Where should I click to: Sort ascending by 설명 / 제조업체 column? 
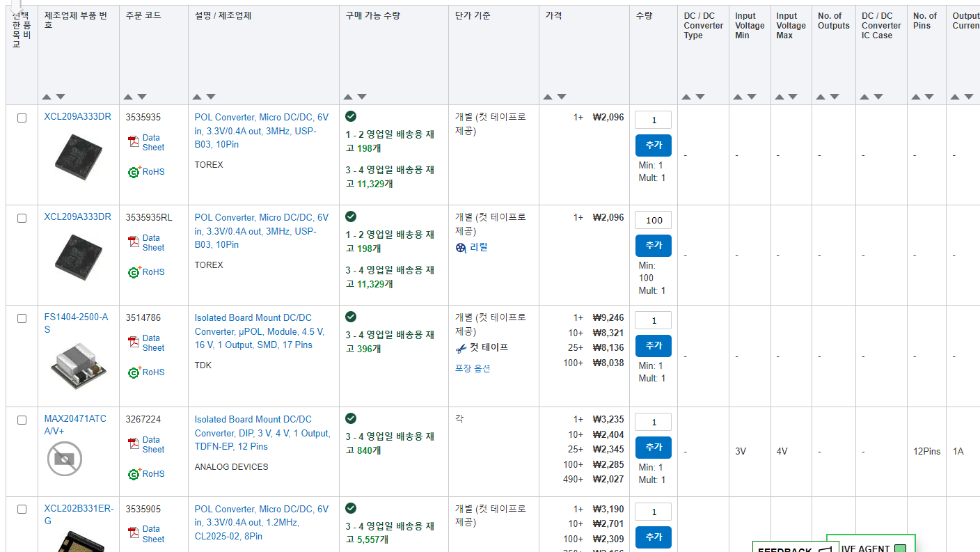[x=197, y=97]
